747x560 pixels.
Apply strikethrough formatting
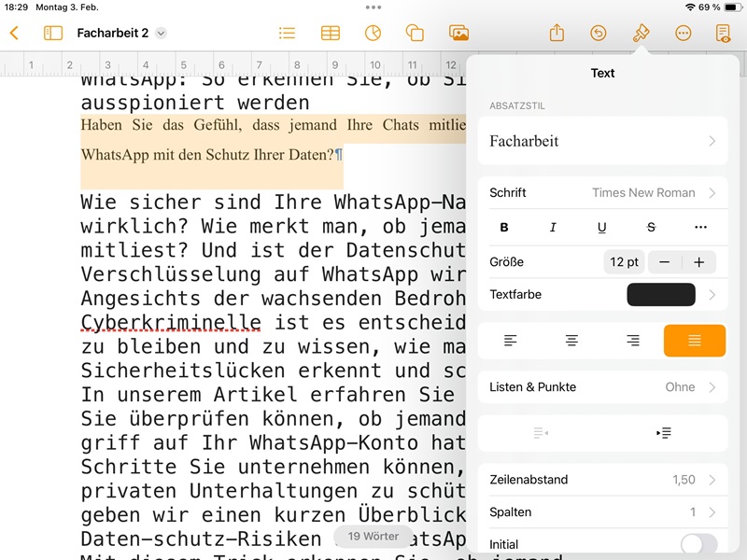point(651,227)
